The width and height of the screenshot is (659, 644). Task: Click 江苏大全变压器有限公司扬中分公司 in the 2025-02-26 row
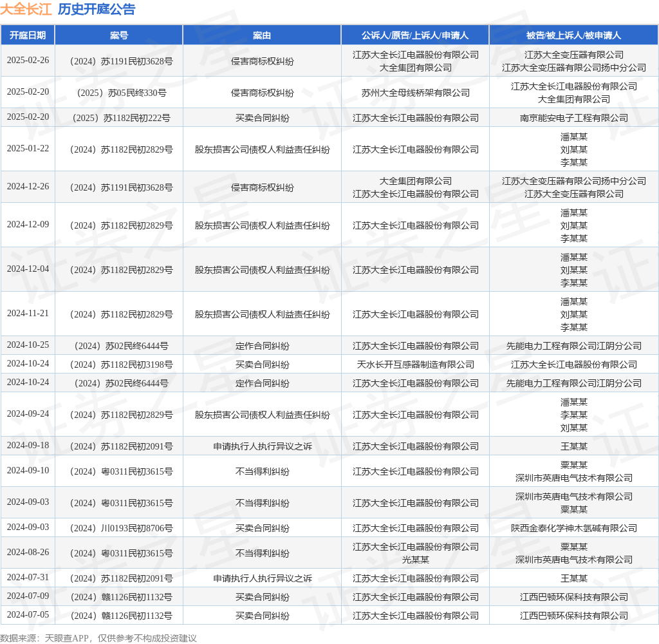tap(573, 68)
